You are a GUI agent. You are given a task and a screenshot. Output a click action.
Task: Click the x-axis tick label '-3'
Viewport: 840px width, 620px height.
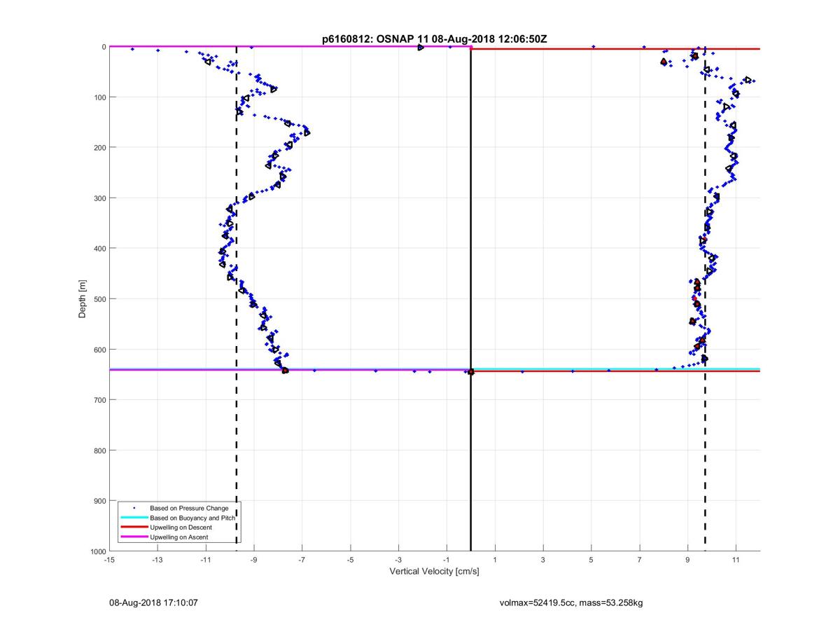point(399,560)
